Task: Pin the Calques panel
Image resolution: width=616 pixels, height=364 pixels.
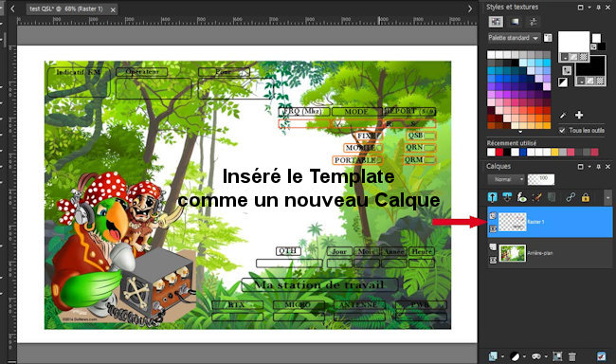Action: [x=599, y=167]
